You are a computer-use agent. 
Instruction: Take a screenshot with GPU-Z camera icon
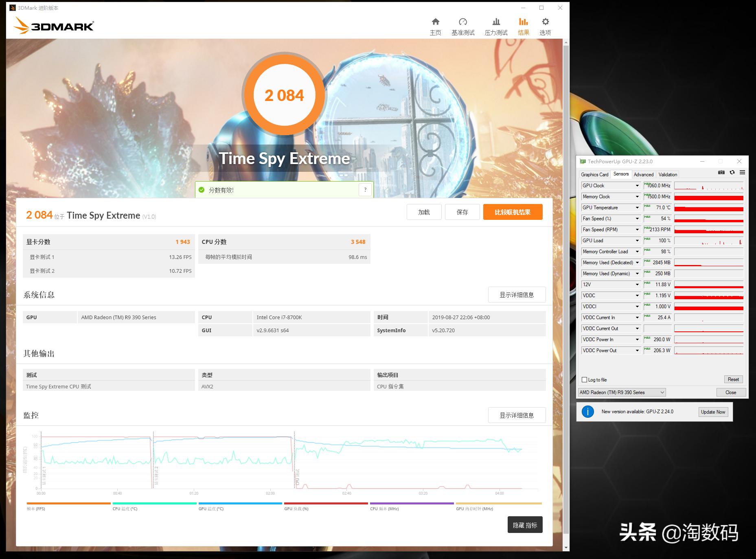click(x=721, y=173)
